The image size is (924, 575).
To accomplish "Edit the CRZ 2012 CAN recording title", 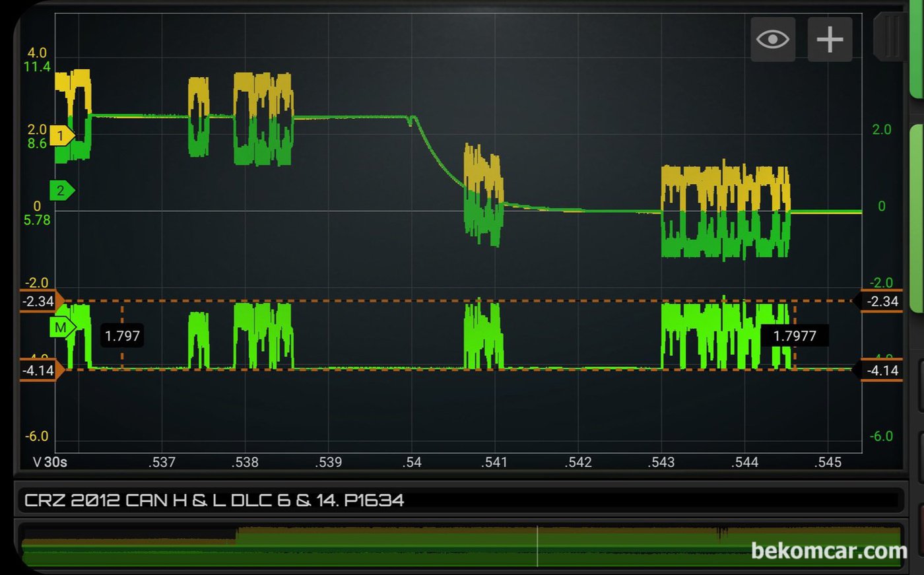I will click(x=214, y=500).
